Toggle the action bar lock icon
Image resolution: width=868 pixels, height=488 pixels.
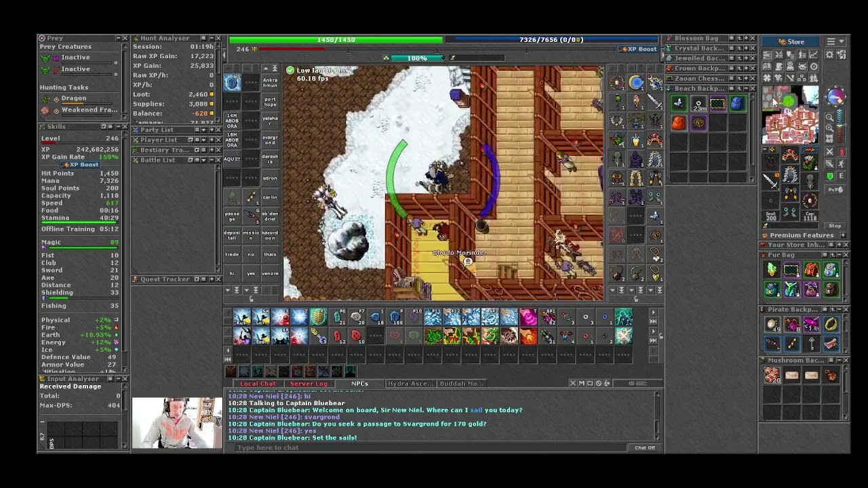pos(661,336)
